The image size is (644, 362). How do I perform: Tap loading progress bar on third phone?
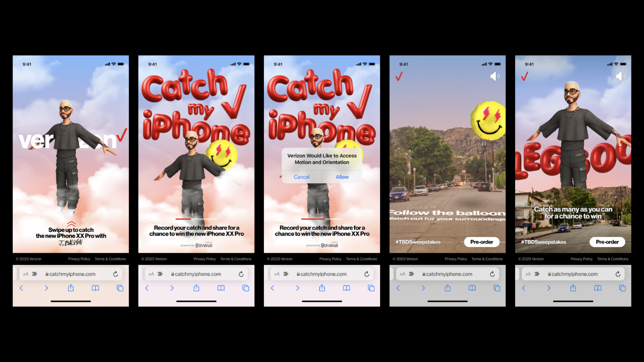322,219
